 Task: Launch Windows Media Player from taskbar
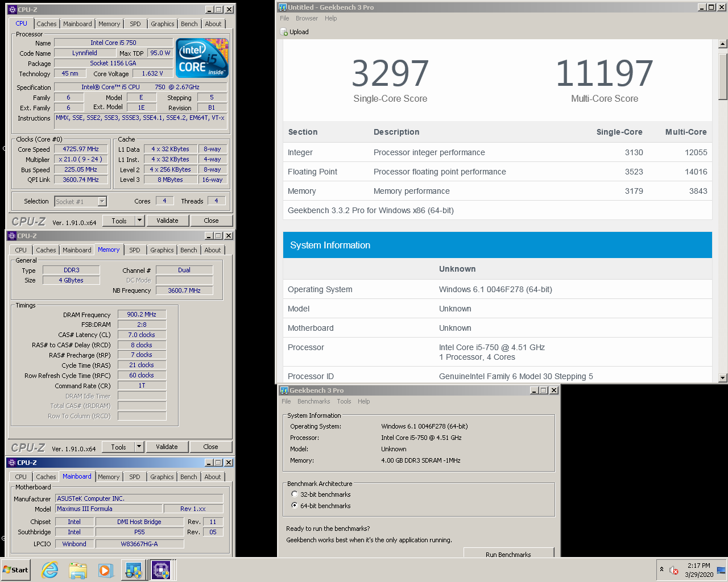point(105,570)
